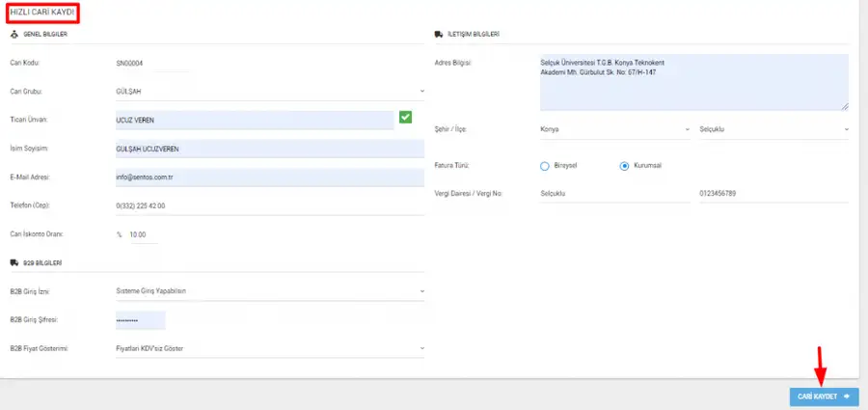The height and width of the screenshot is (410, 868).
Task: Click the Vergi Dairesi field with Selçuklu
Action: [615, 193]
